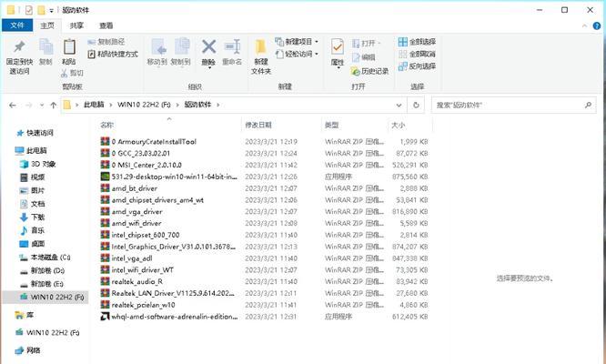Click Select all in ribbon
The image size is (606, 364).
[x=417, y=41]
